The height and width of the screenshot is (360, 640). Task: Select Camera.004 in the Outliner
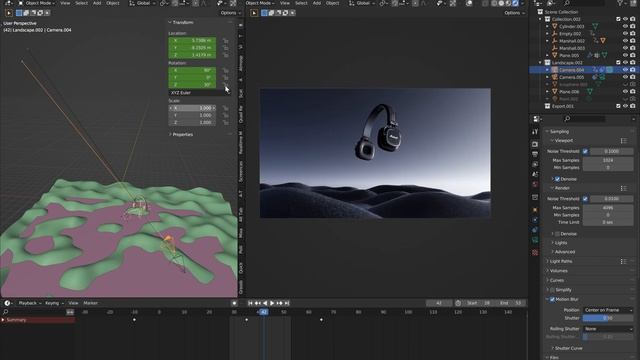(571, 70)
